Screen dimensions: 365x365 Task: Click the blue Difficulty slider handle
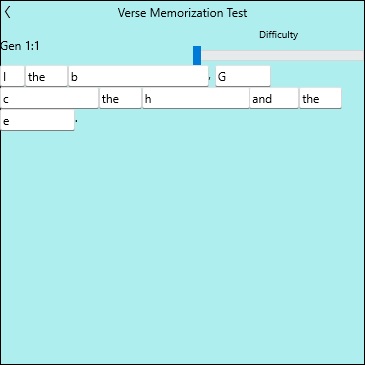[197, 55]
